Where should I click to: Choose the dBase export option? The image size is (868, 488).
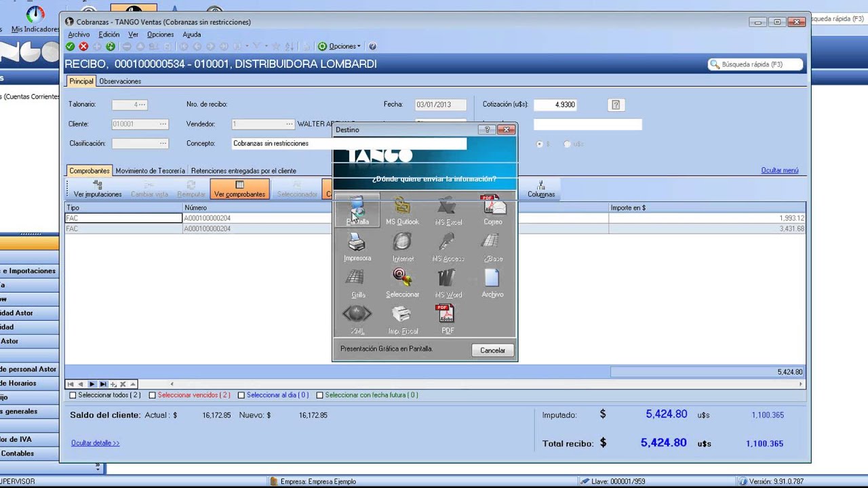pyautogui.click(x=493, y=247)
